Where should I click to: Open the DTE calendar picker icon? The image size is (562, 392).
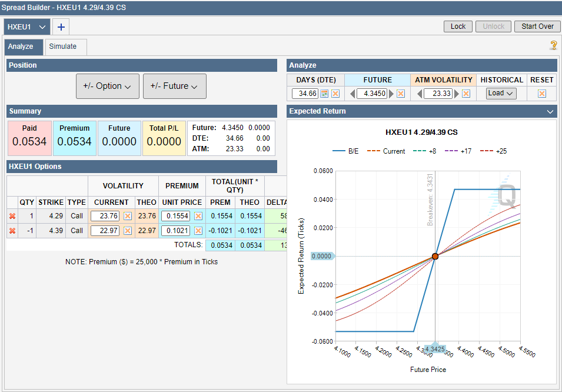(x=324, y=94)
